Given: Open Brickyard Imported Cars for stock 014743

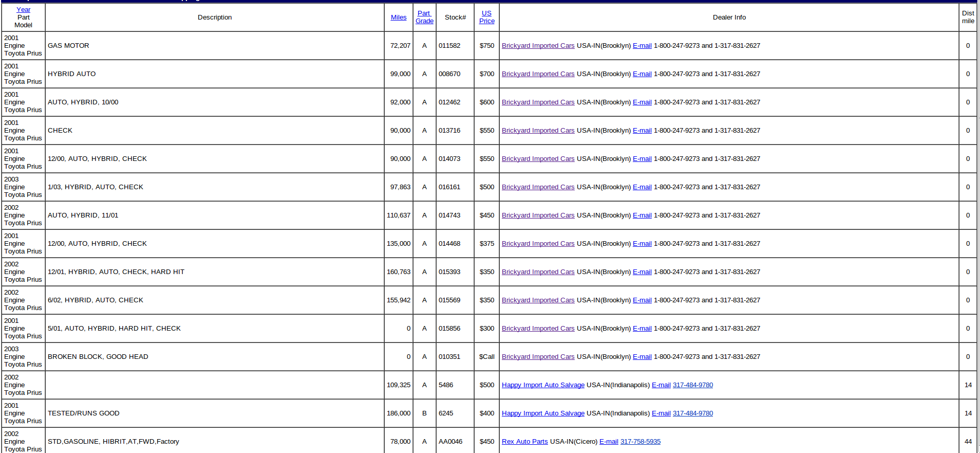Looking at the screenshot, I should [x=538, y=215].
